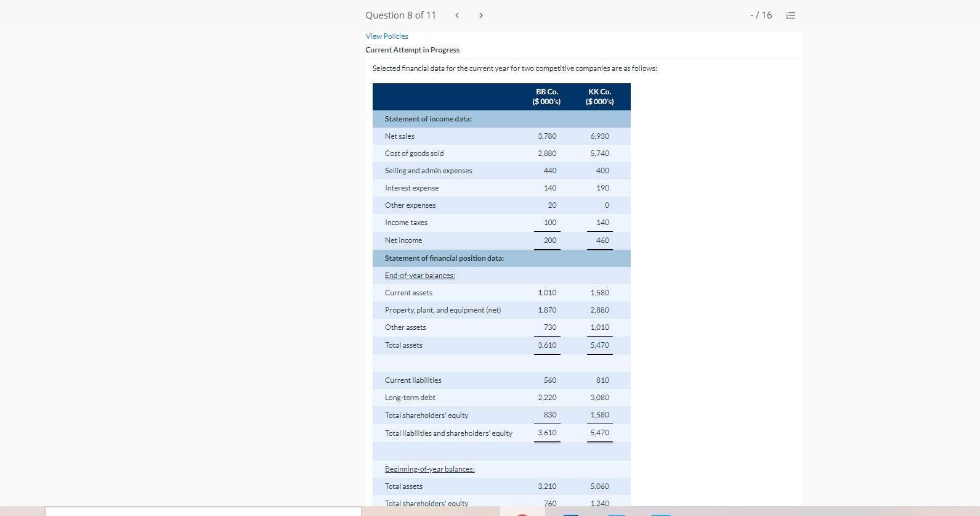Go to the previous question arrow

click(x=457, y=15)
